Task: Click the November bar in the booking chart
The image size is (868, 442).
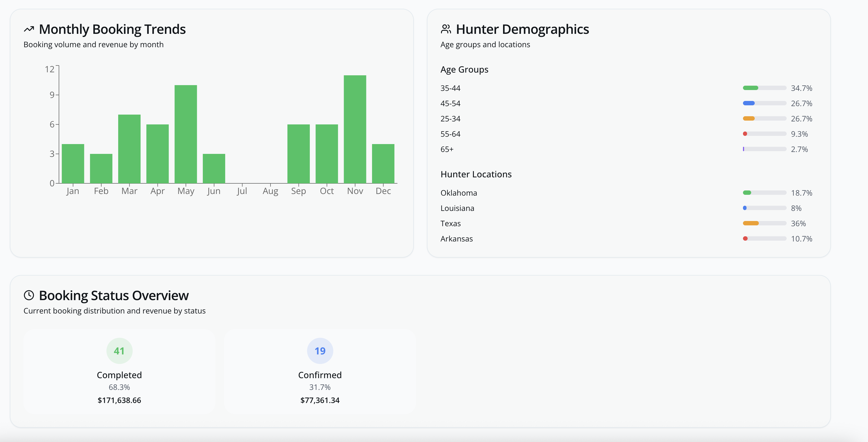Action: tap(355, 129)
